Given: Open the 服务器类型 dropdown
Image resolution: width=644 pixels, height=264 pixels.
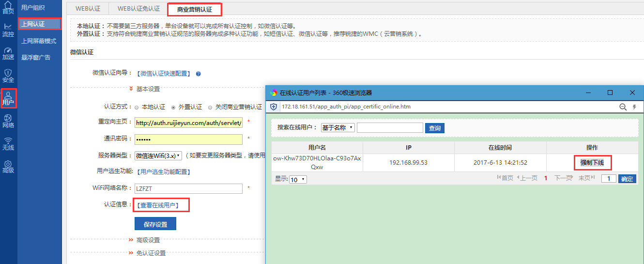Looking at the screenshot, I should (158, 155).
